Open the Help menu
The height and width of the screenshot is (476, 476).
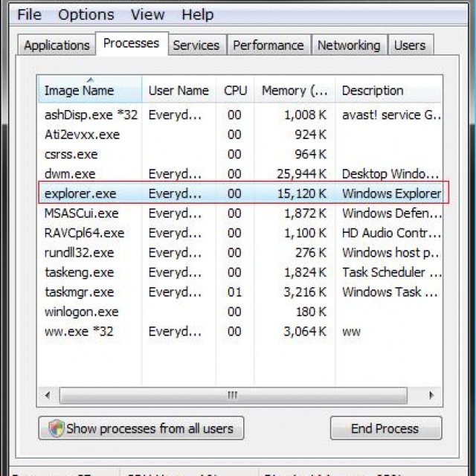coord(197,15)
